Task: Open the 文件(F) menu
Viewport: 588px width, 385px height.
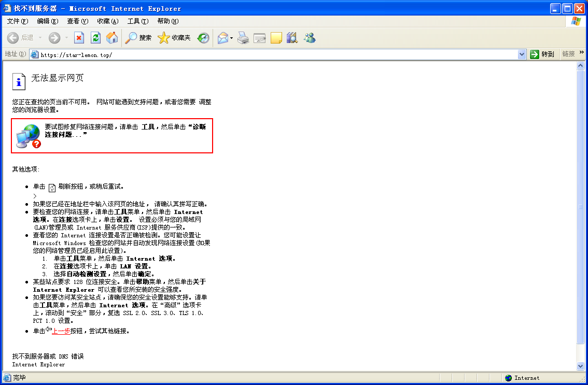Action: click(18, 21)
